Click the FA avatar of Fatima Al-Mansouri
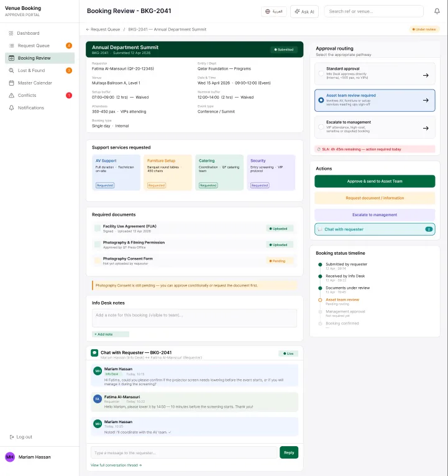Image resolution: width=448 pixels, height=476 pixels. (98, 399)
